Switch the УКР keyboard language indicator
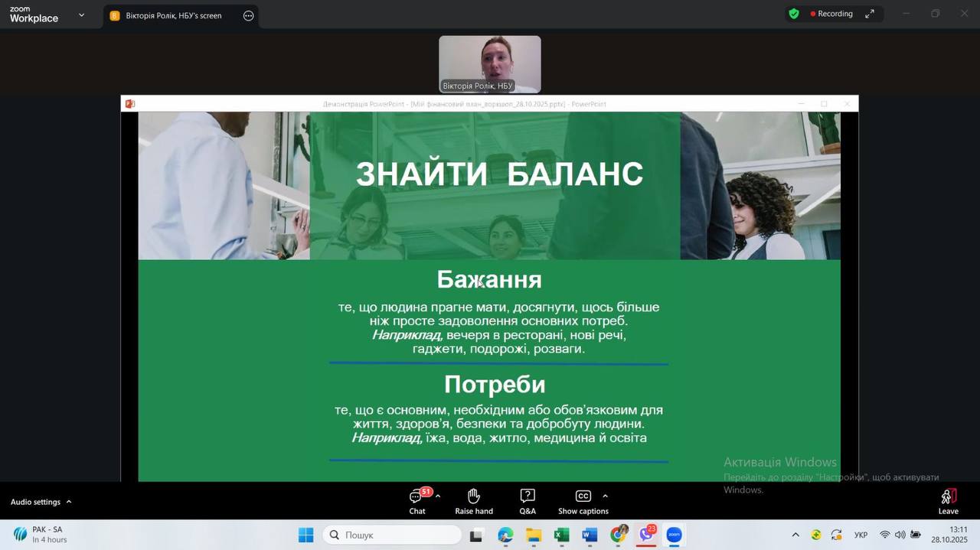980x550 pixels. click(x=861, y=535)
